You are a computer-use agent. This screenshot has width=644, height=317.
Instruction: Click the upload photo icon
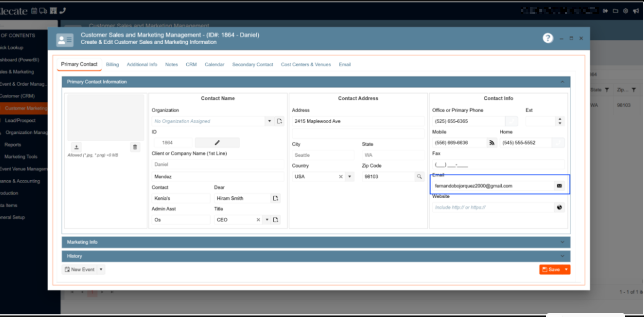[x=76, y=147]
